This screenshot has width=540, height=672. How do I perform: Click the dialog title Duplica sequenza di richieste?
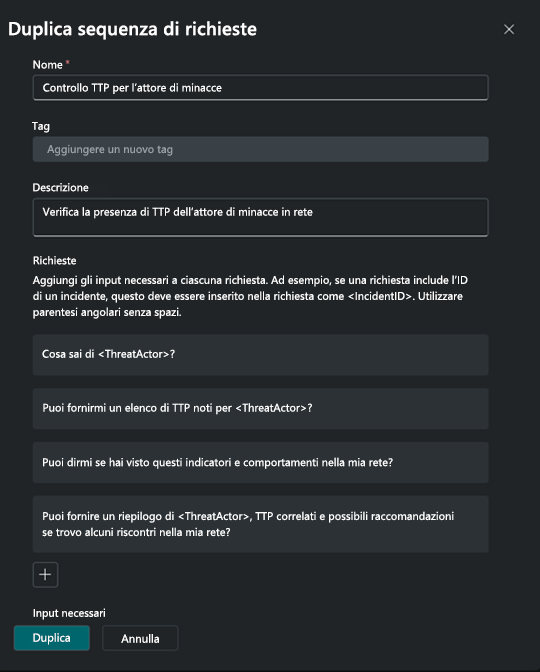(x=132, y=29)
